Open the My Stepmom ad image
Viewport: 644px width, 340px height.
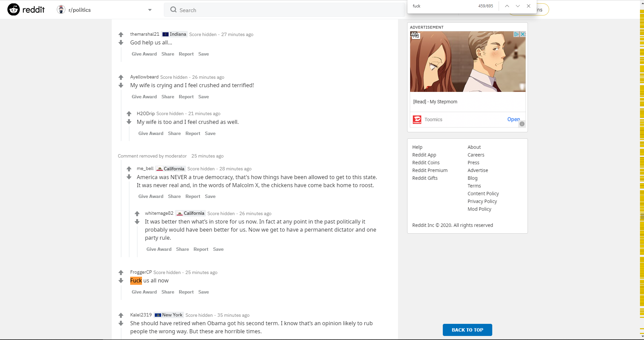click(468, 62)
